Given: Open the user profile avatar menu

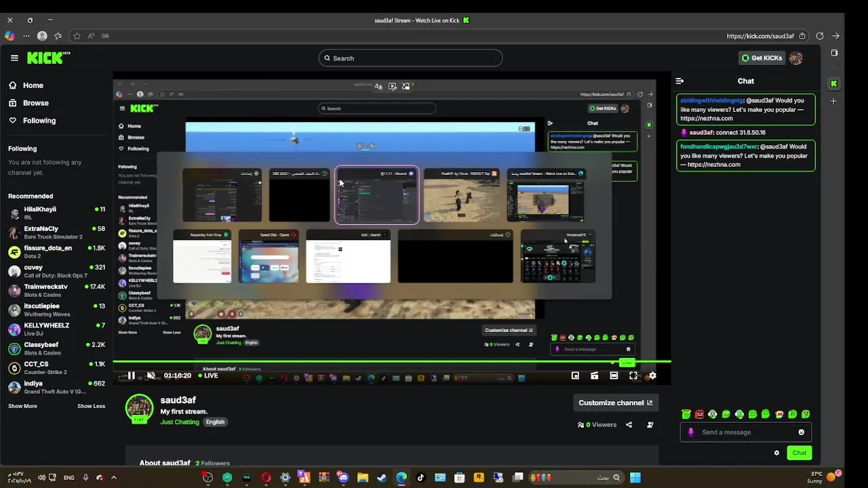Looking at the screenshot, I should tap(796, 58).
